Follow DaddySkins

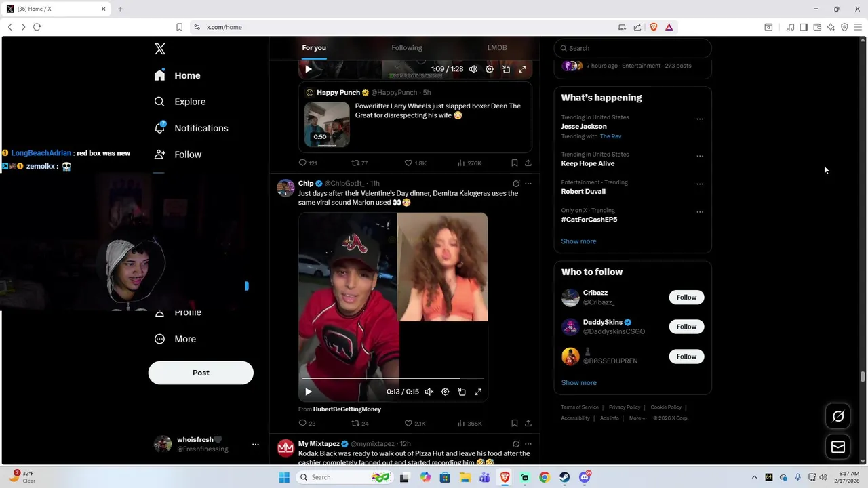click(x=686, y=327)
